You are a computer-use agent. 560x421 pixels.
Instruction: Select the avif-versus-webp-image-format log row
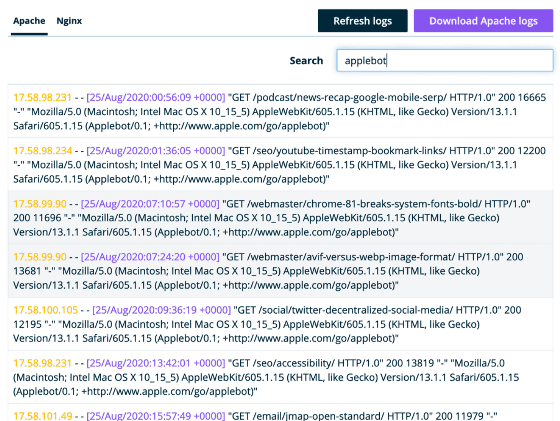pos(280,271)
